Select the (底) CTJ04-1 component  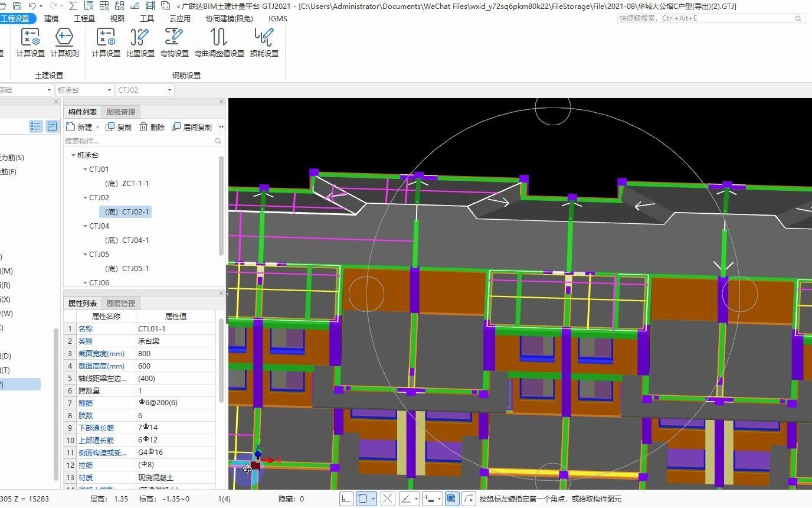click(127, 240)
